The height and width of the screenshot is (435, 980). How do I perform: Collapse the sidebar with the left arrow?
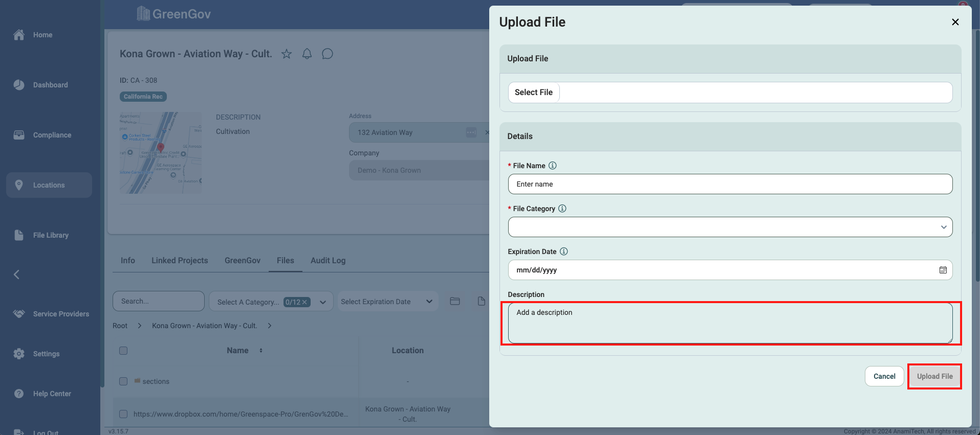click(16, 274)
